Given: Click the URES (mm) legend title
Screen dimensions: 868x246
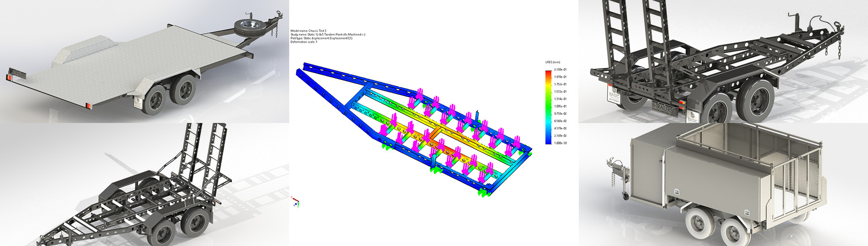Looking at the screenshot, I should pos(552,62).
